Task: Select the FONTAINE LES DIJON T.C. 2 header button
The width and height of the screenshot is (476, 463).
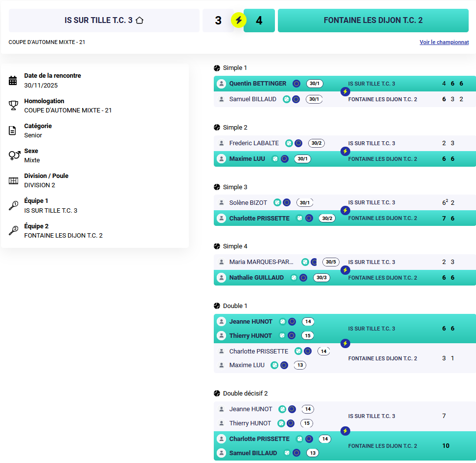Action: (373, 21)
